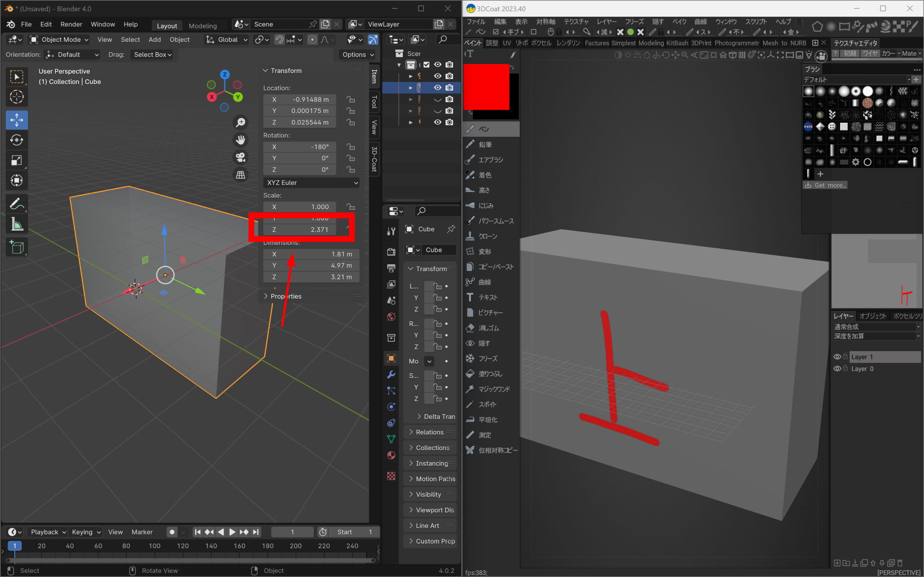Uncheck collection exclude checkbox in outliner
The width and height of the screenshot is (924, 577).
click(427, 65)
